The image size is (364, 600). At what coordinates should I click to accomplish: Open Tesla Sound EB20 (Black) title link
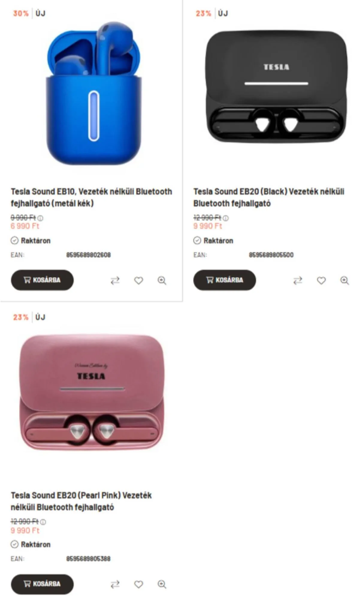point(269,197)
